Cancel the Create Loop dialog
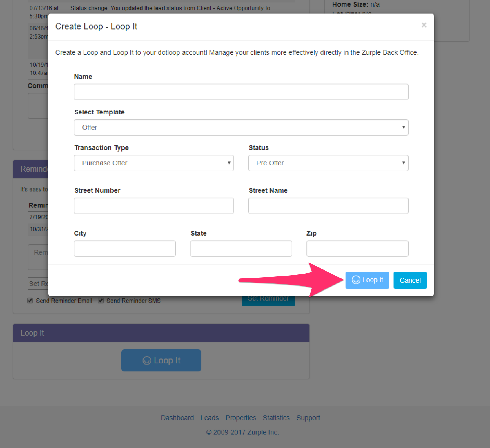 click(x=410, y=280)
